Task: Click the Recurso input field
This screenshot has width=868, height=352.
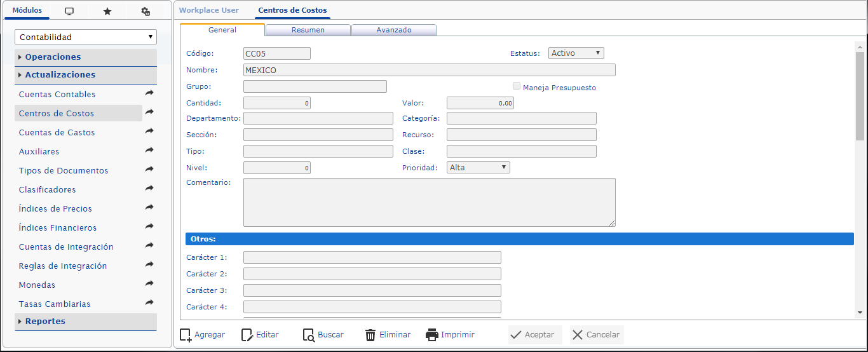Action: click(522, 135)
